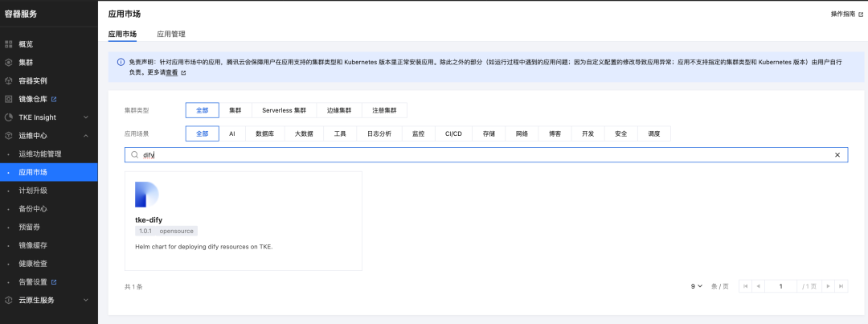Image resolution: width=868 pixels, height=324 pixels.
Task: Select the 监控 scenario filter
Action: [418, 133]
